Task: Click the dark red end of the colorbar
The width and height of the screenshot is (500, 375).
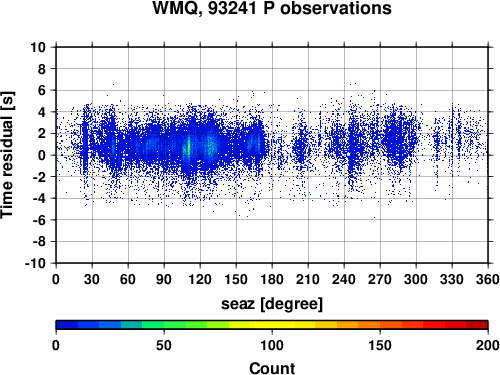Action: tap(477, 325)
